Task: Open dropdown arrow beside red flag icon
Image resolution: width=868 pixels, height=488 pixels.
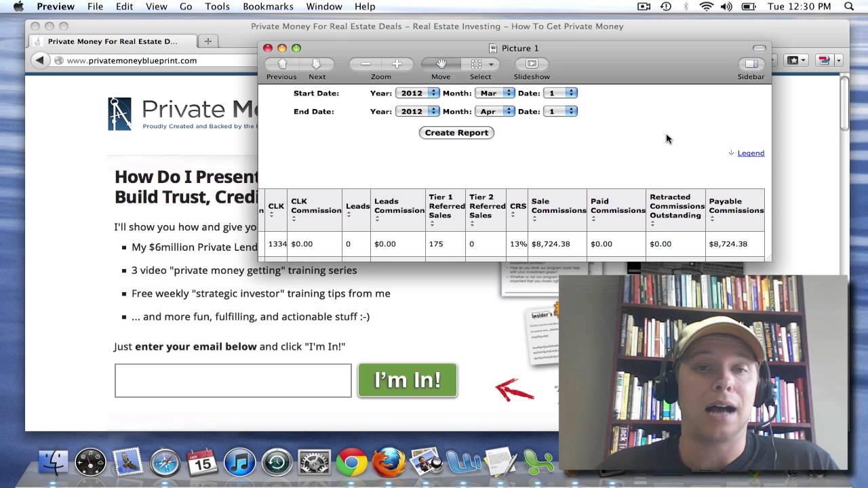Action: tap(838, 60)
